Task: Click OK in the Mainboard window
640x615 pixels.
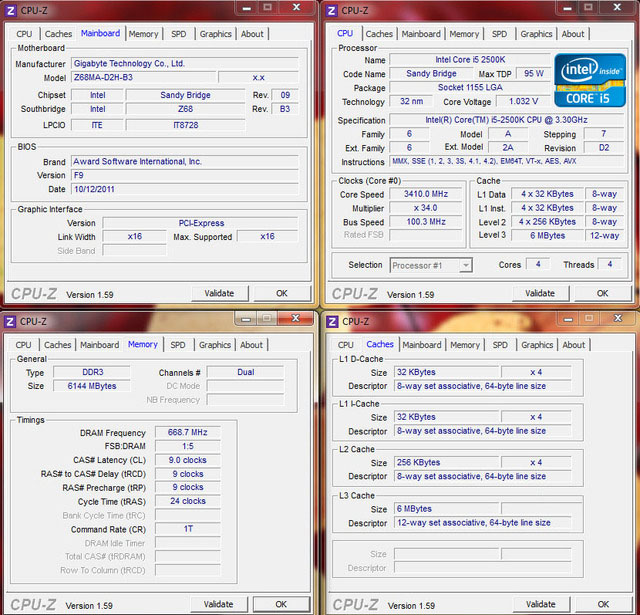Action: [x=282, y=293]
